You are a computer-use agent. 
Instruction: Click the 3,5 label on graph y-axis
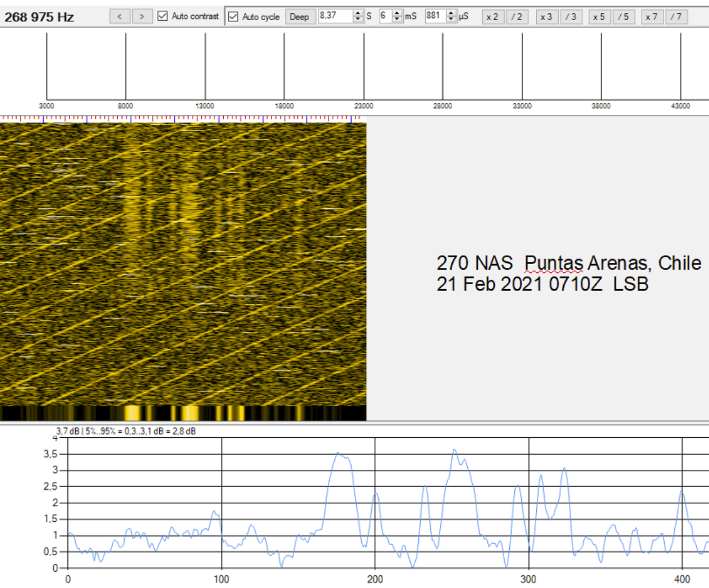pos(50,454)
